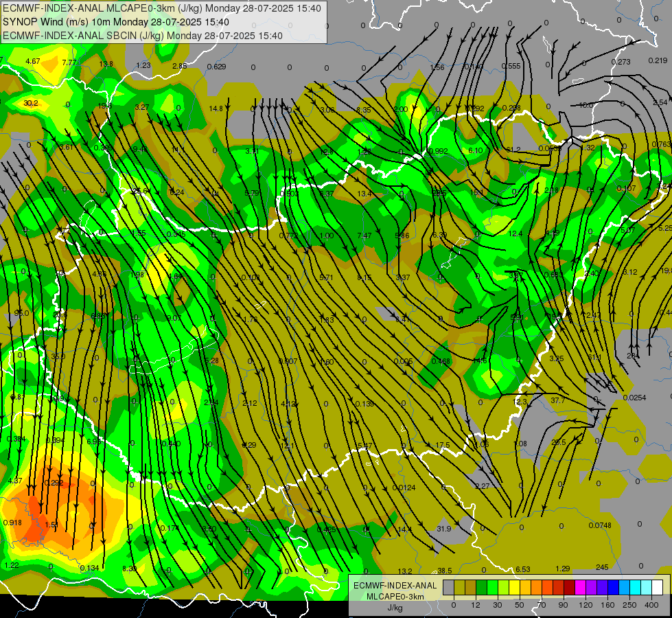Click the map value 0.555
The width and height of the screenshot is (672, 618).
(511, 66)
